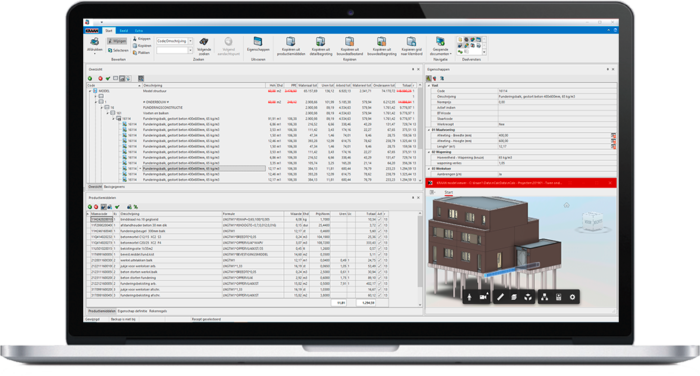This screenshot has width=700, height=376.
Task: Click the Omschrijving value field in Eigenschappen
Action: [x=557, y=96]
